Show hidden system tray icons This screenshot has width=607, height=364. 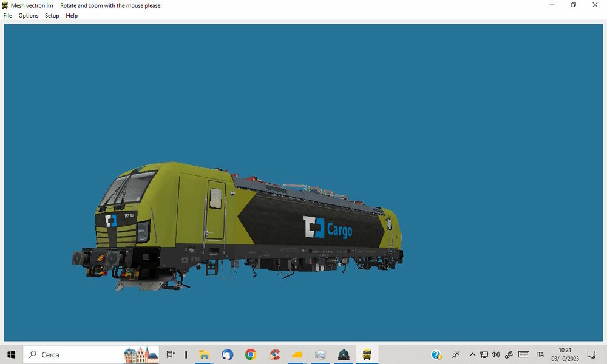[x=472, y=354]
